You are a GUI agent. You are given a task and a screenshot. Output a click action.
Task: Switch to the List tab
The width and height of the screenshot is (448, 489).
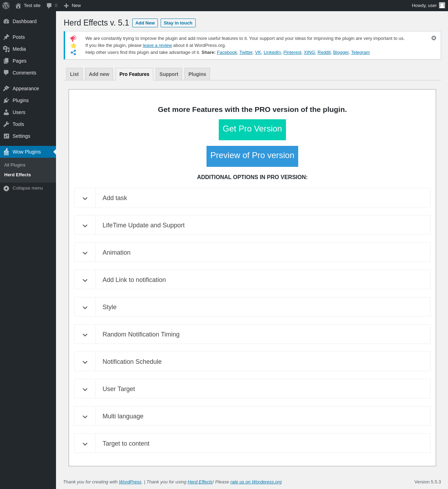74,74
